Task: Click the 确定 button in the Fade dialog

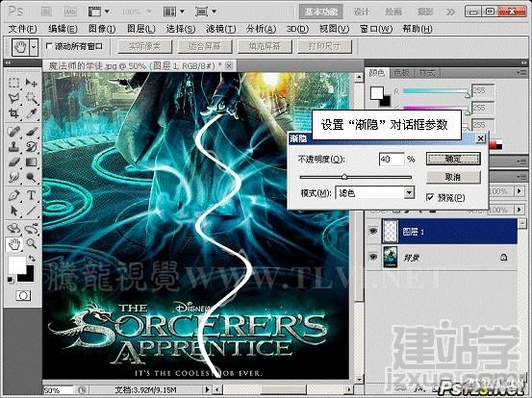Action: (x=453, y=159)
